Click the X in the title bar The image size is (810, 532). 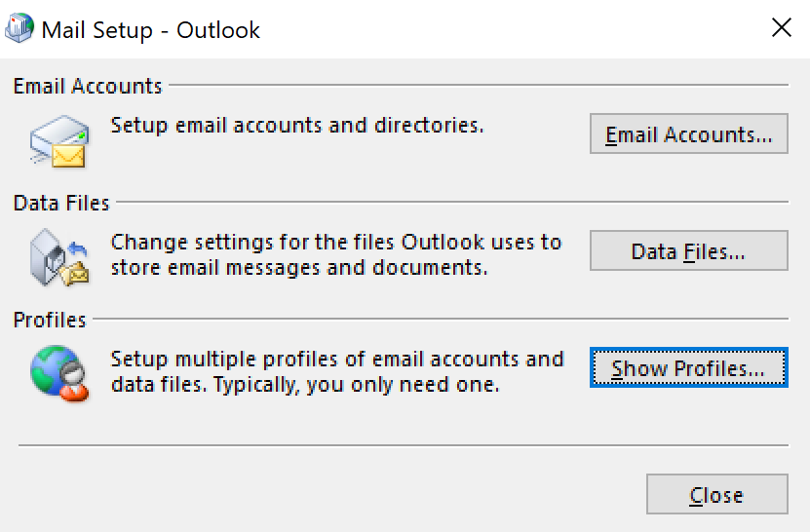coord(781,28)
